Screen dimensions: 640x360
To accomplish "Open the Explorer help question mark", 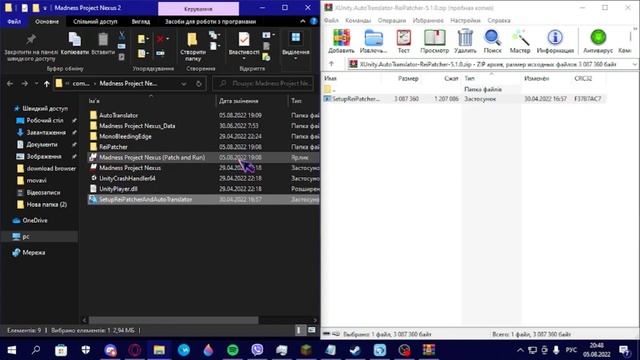I will (x=313, y=21).
